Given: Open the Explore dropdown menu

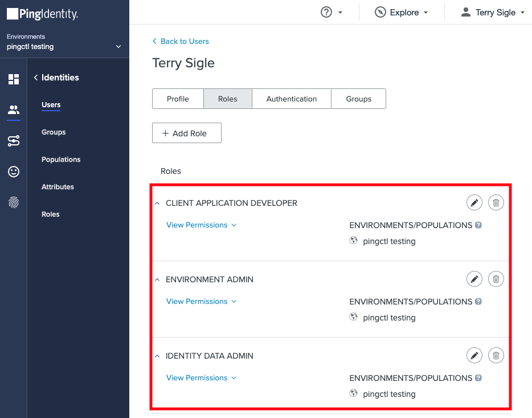Looking at the screenshot, I should tap(401, 12).
